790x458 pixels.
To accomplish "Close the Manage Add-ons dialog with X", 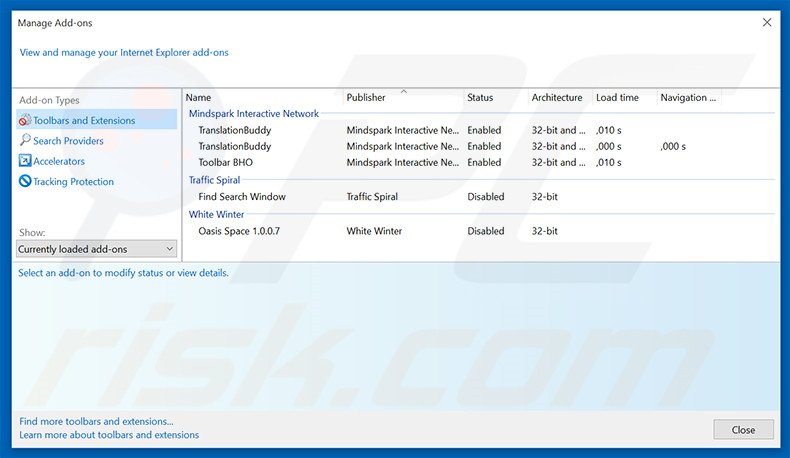I will (x=767, y=23).
